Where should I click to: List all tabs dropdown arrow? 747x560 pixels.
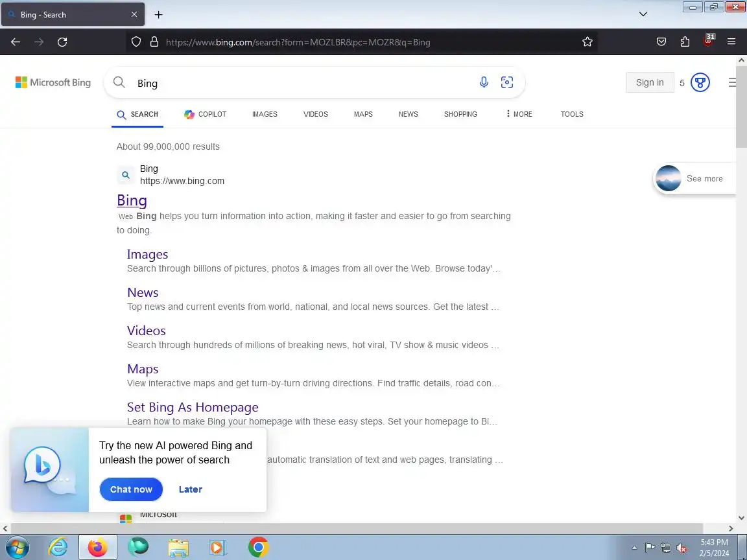point(643,14)
